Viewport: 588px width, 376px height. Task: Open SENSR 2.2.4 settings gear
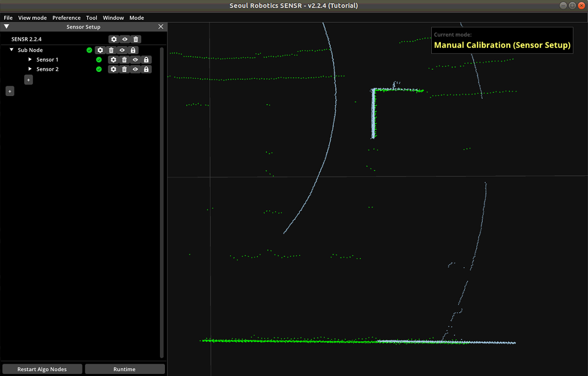[113, 39]
